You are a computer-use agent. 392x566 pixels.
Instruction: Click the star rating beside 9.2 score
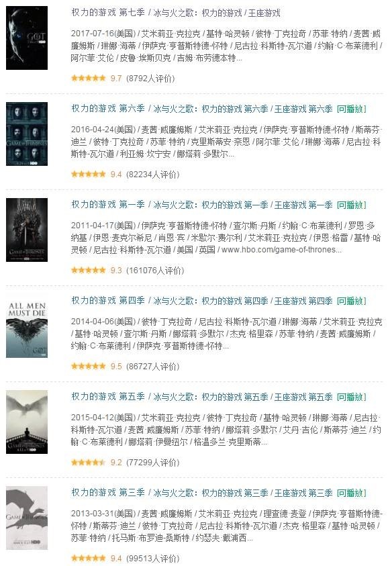89,462
